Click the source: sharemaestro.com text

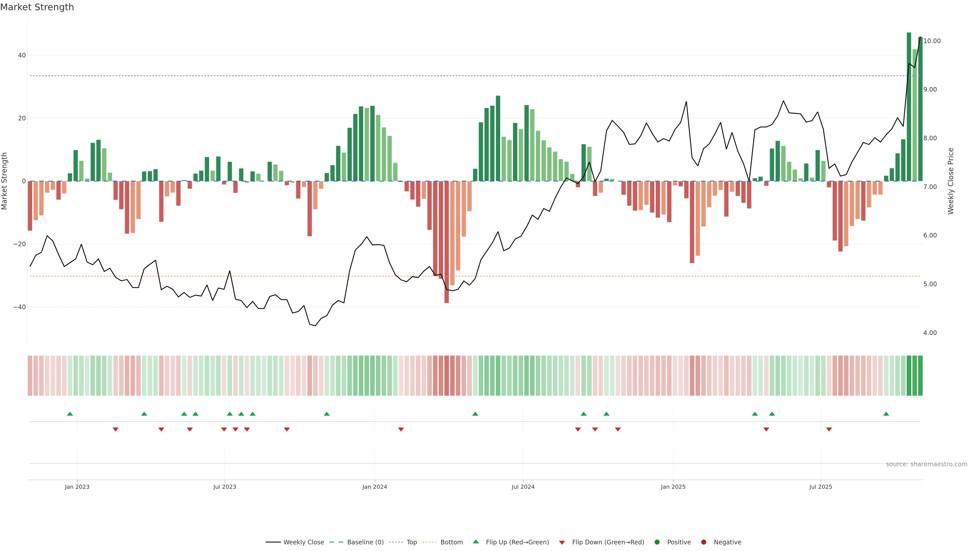(x=926, y=464)
